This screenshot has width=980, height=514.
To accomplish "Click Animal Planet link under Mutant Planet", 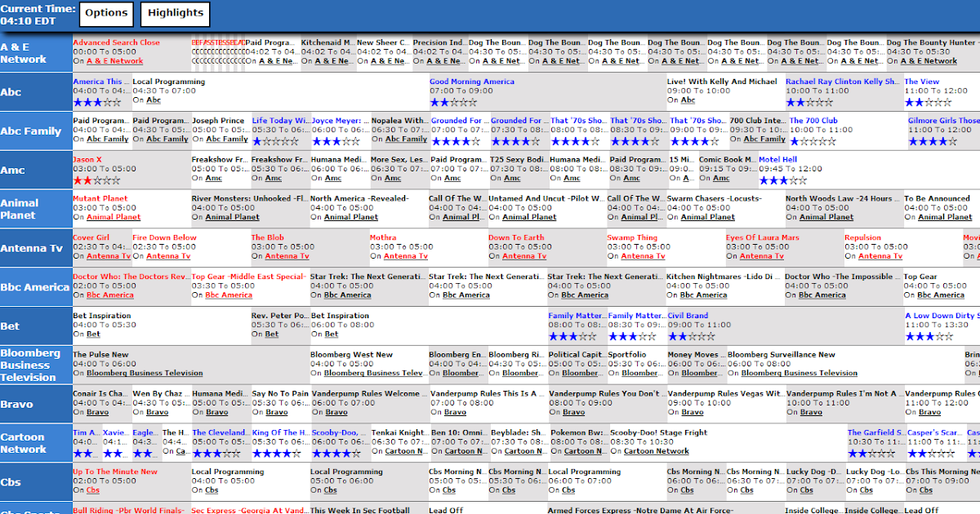I will (114, 217).
